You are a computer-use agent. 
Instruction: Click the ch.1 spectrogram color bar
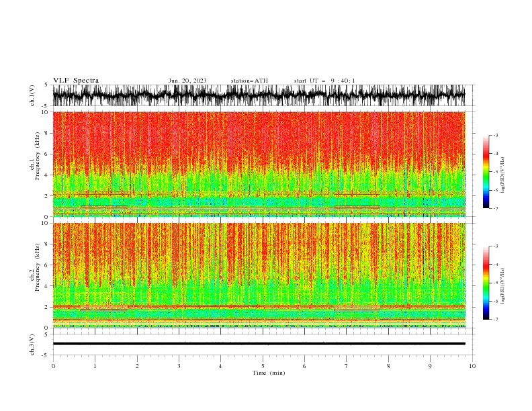point(486,172)
